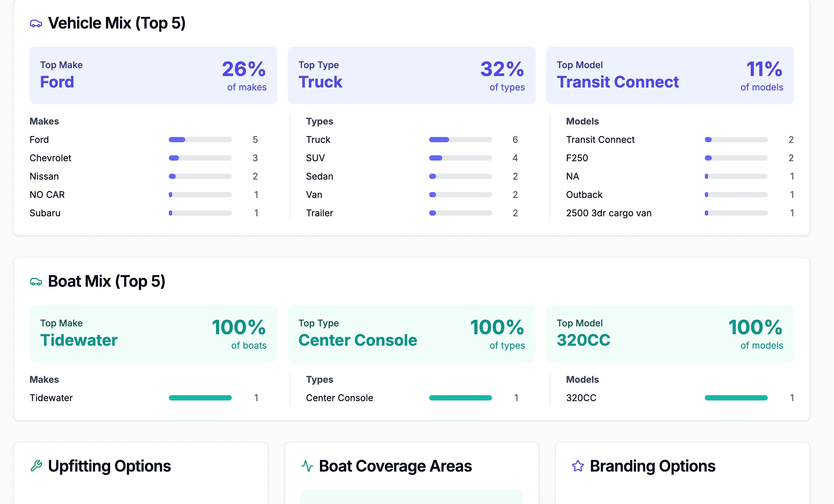
Task: Click the 2500 3dr cargo van row label
Action: (609, 213)
